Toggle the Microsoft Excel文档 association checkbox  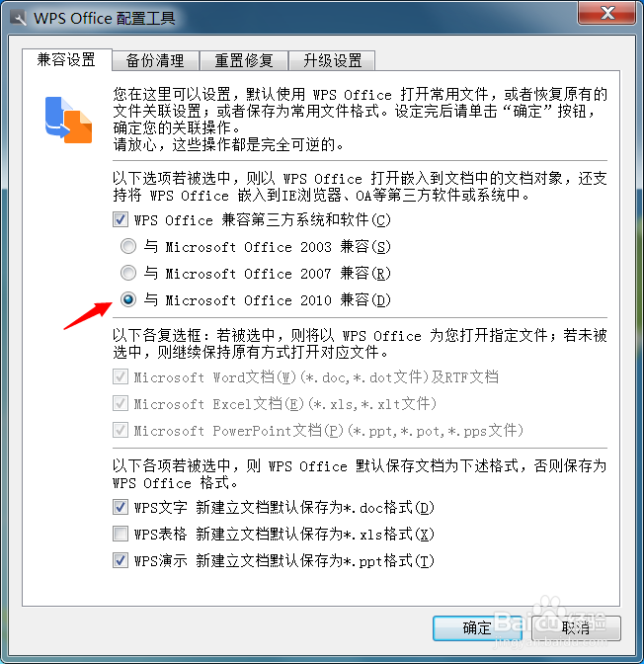(121, 403)
